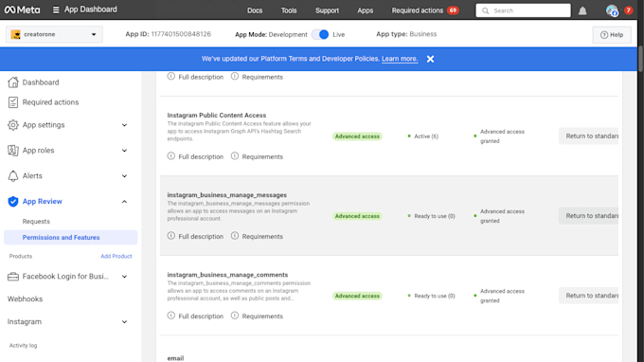
Task: Dismiss the blue policy update banner
Action: 430,59
